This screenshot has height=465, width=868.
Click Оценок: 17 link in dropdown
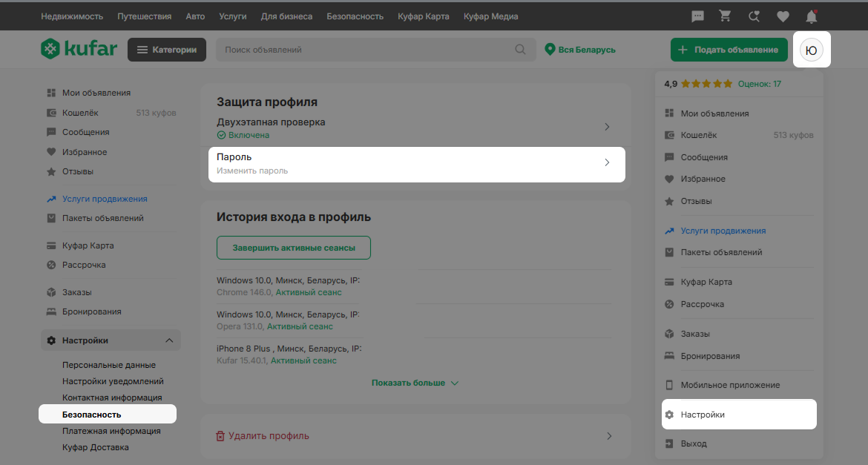point(760,84)
